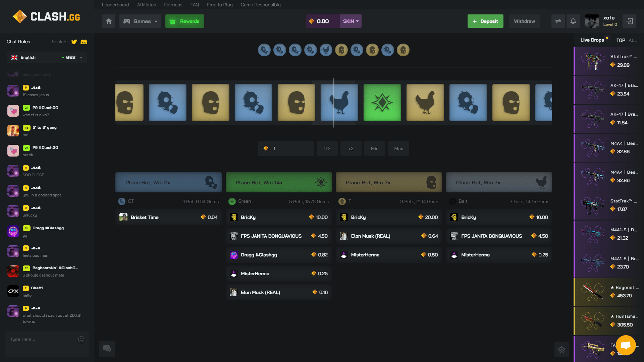Screen dimensions: 644x362
Task: Click Elon Musk (REAL) 0.64 bet row
Action: click(389, 236)
